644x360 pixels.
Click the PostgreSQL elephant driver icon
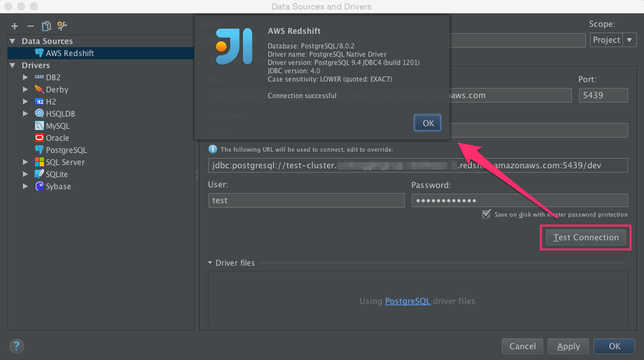40,150
